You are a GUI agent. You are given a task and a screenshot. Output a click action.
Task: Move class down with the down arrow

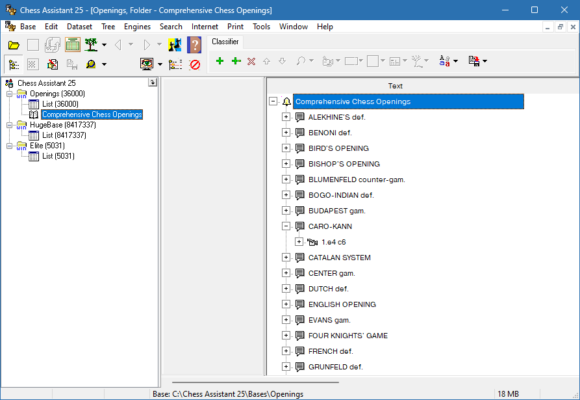(x=282, y=61)
